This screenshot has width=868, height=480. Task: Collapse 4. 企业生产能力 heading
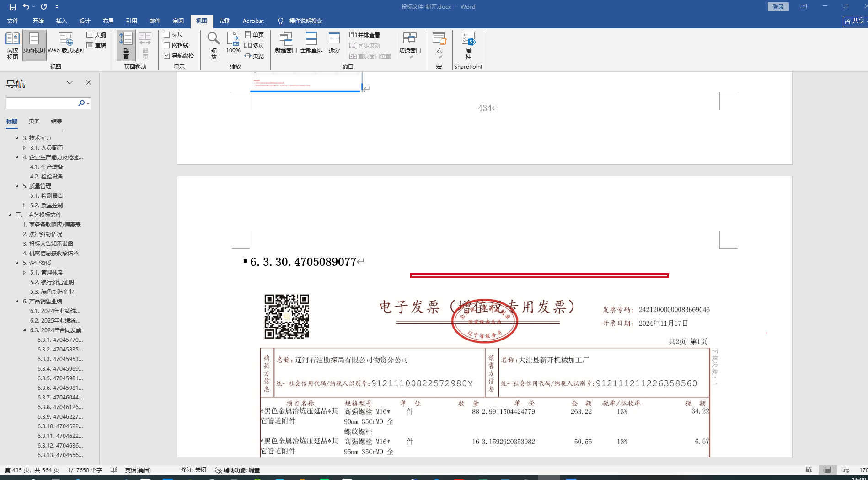pyautogui.click(x=17, y=157)
